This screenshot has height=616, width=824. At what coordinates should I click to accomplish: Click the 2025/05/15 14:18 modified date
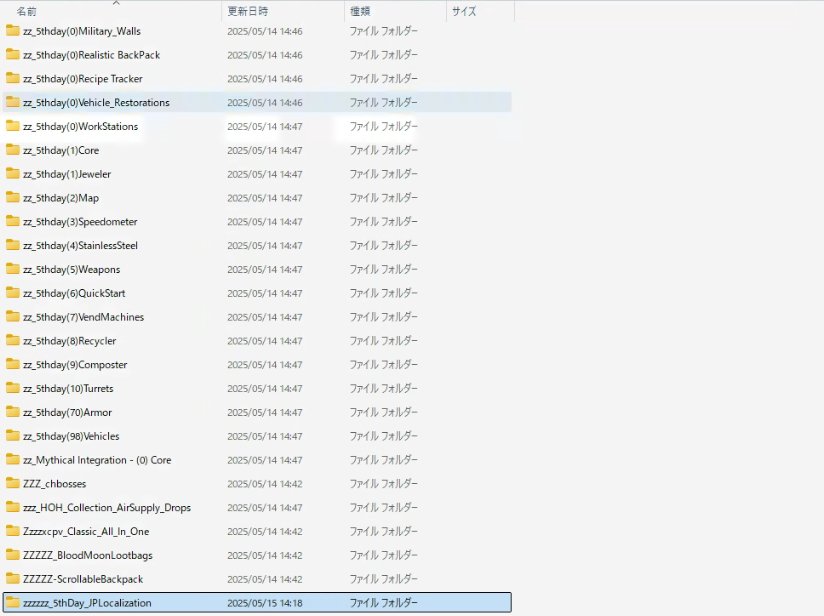(x=265, y=603)
